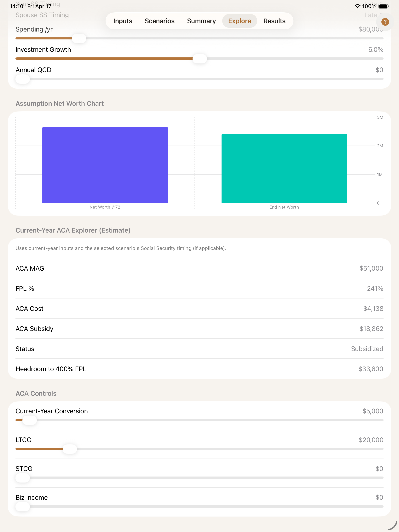Switch to the Scenarios tab
The width and height of the screenshot is (399, 532).
pyautogui.click(x=159, y=21)
